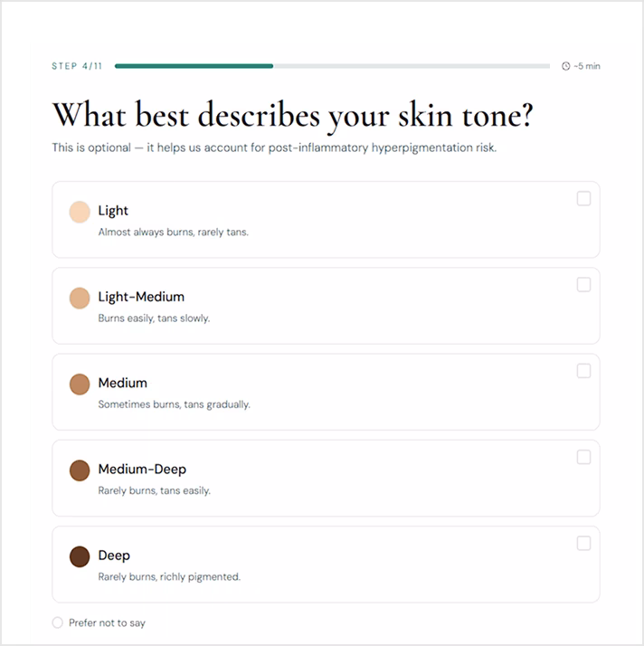Click the Medium-Deep color swatch
Screen dimensions: 644x646
pyautogui.click(x=80, y=470)
